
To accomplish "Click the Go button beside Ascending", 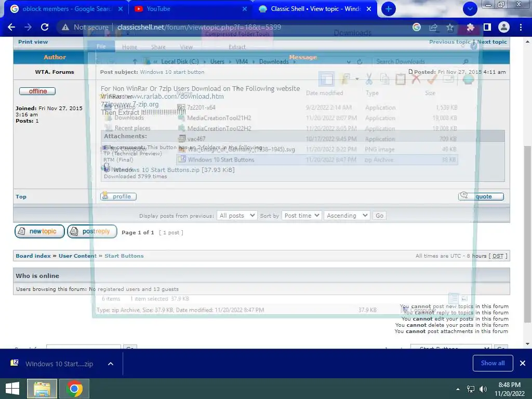I will point(379,216).
